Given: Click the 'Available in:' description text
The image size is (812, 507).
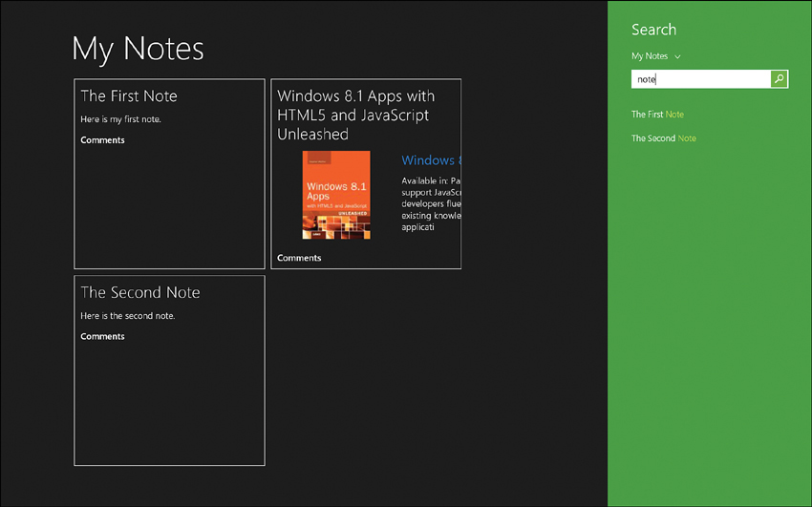Looking at the screenshot, I should [x=431, y=203].
